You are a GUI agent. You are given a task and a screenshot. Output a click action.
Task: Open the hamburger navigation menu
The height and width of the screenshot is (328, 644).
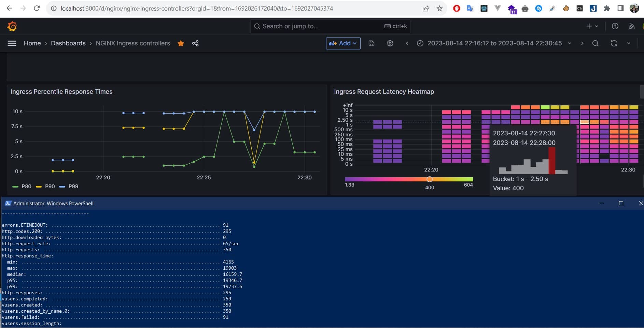click(x=12, y=43)
